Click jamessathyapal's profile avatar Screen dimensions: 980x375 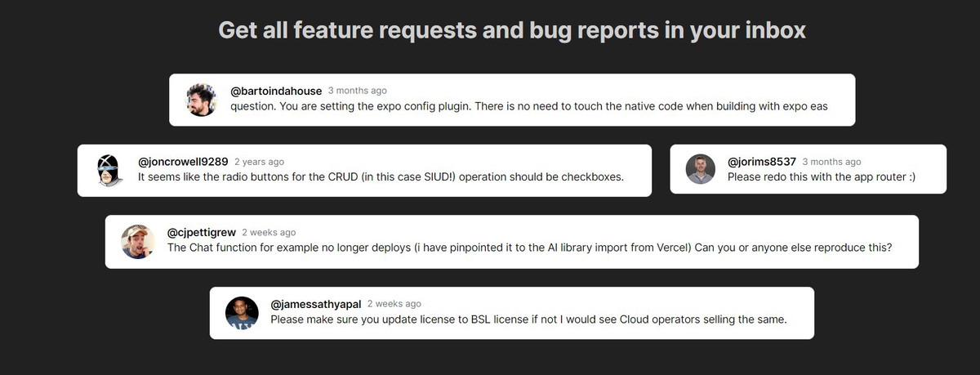[242, 313]
